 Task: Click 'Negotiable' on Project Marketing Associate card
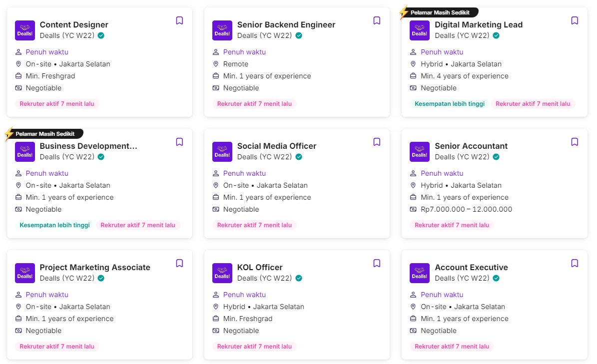point(43,331)
